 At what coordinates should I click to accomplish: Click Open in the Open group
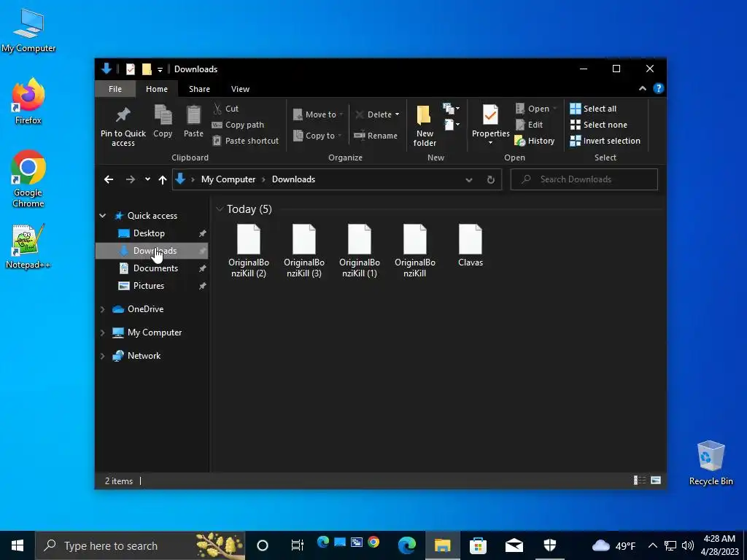click(x=536, y=109)
